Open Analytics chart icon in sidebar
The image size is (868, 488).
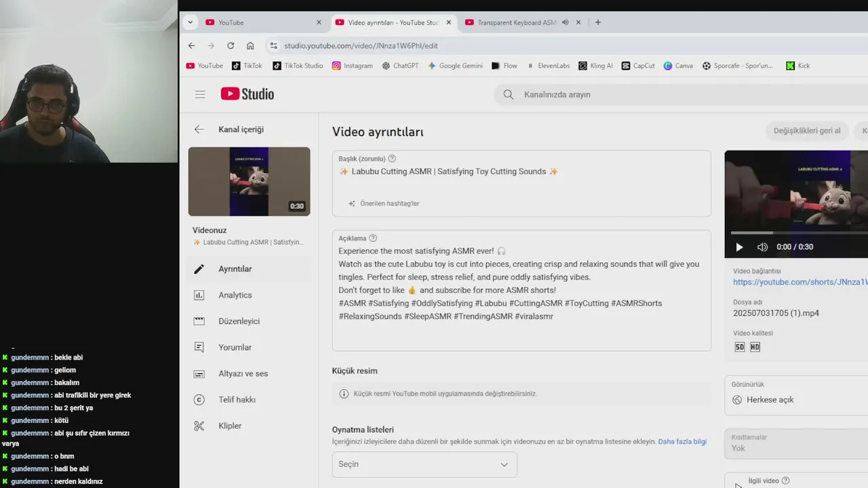[199, 295]
